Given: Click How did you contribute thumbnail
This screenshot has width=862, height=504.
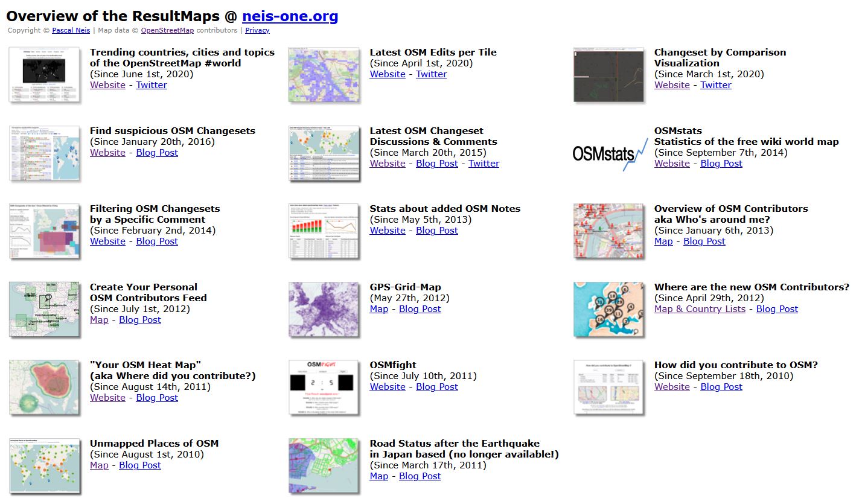Looking at the screenshot, I should (609, 388).
